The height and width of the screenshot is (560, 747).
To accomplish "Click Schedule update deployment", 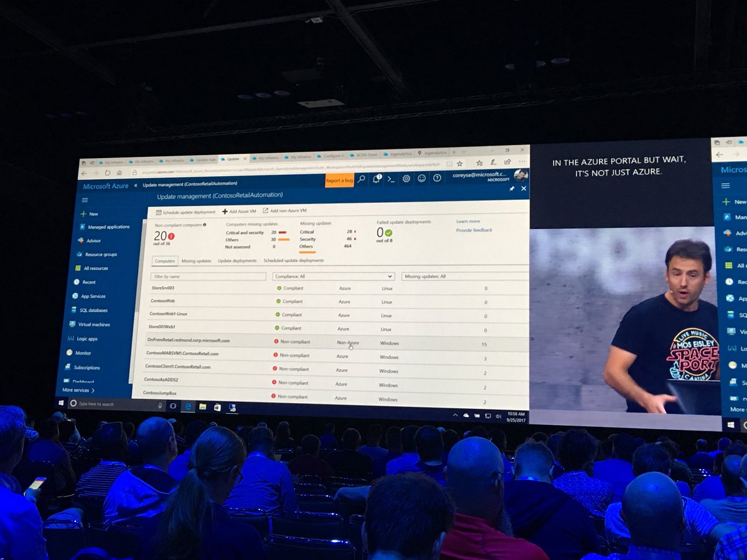I will 186,212.
